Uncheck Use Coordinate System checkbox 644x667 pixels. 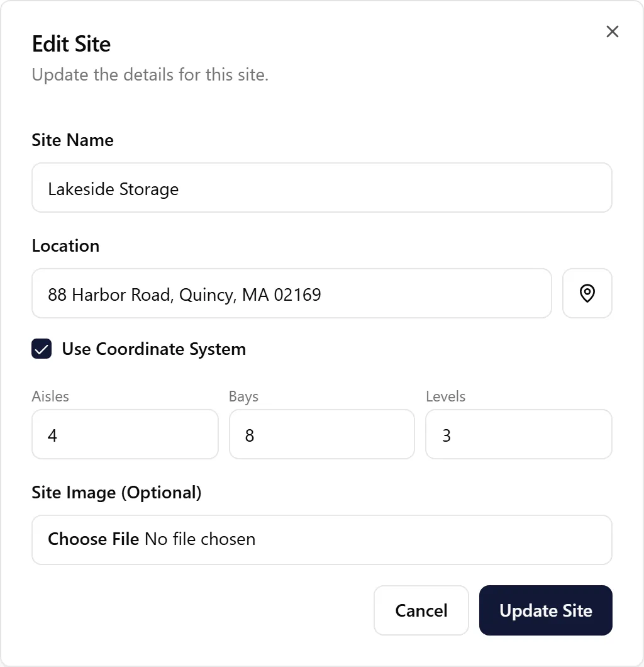pos(42,349)
